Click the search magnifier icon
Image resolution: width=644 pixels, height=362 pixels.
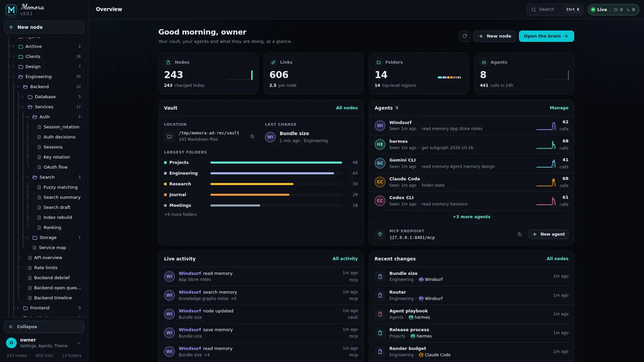534,10
